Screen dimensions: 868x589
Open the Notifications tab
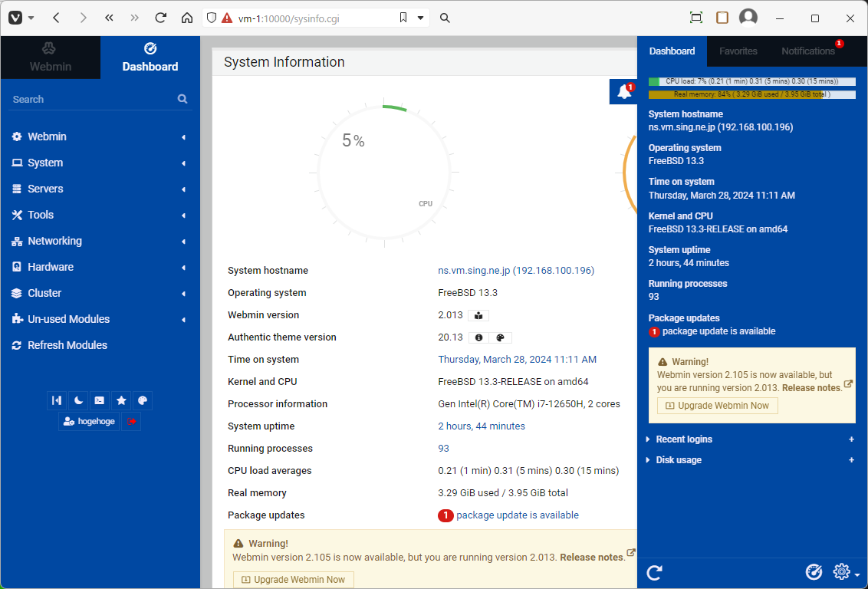click(808, 51)
